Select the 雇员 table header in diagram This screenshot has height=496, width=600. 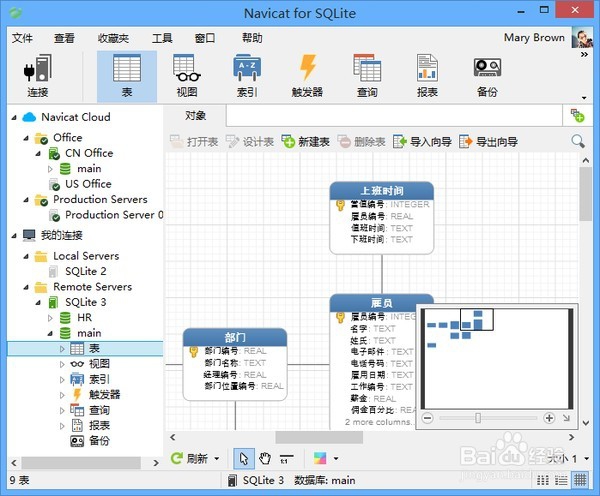[382, 303]
